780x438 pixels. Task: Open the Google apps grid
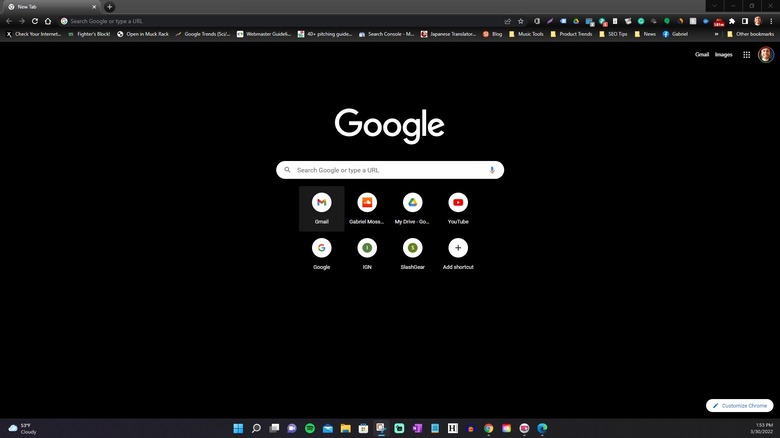(x=746, y=55)
